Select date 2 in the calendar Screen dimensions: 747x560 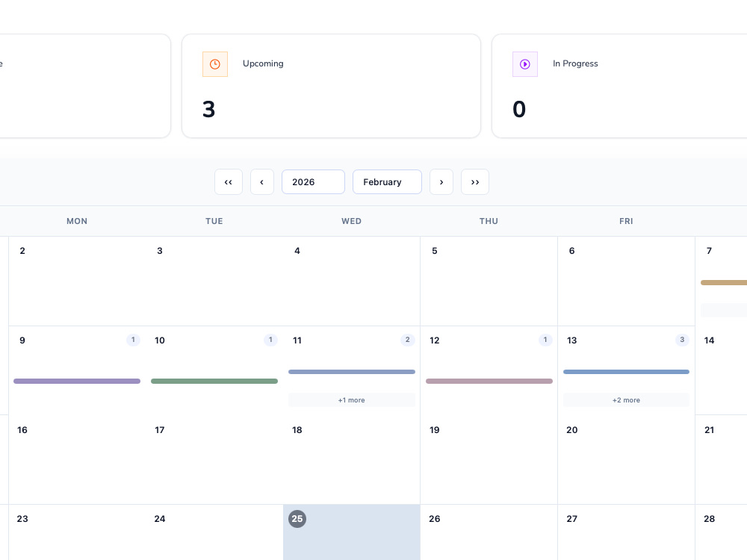[x=22, y=251]
